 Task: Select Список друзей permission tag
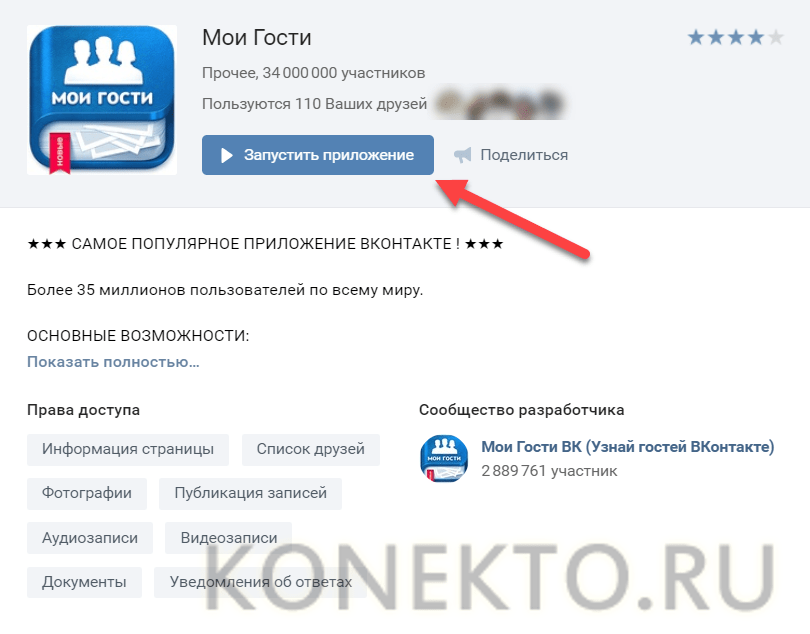310,450
